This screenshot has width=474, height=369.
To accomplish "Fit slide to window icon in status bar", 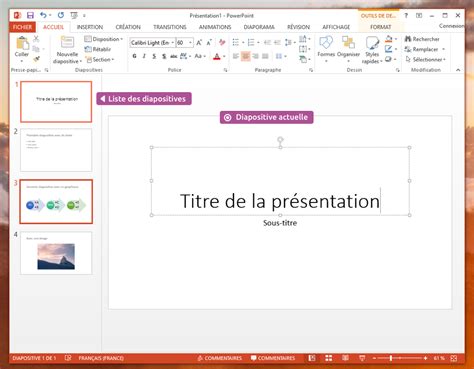I will [x=454, y=358].
